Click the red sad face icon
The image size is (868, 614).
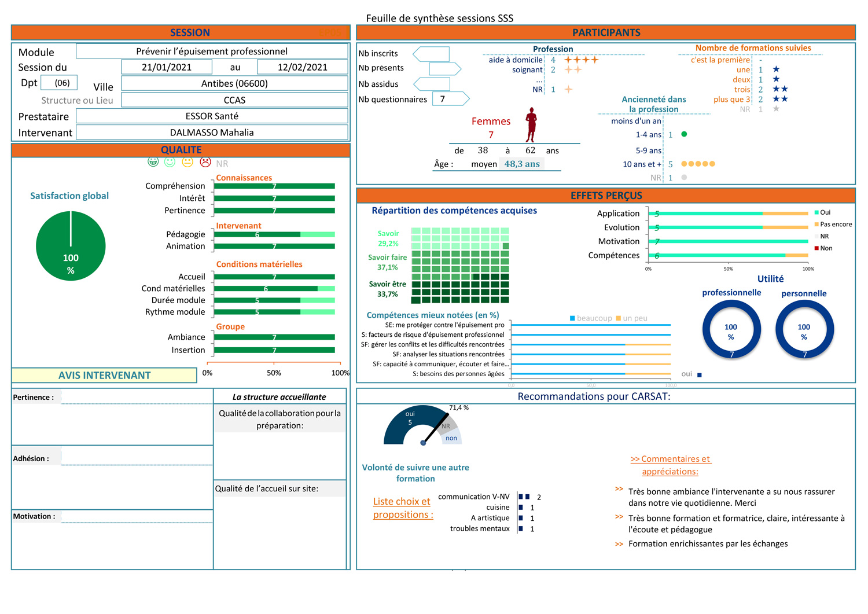tap(205, 162)
